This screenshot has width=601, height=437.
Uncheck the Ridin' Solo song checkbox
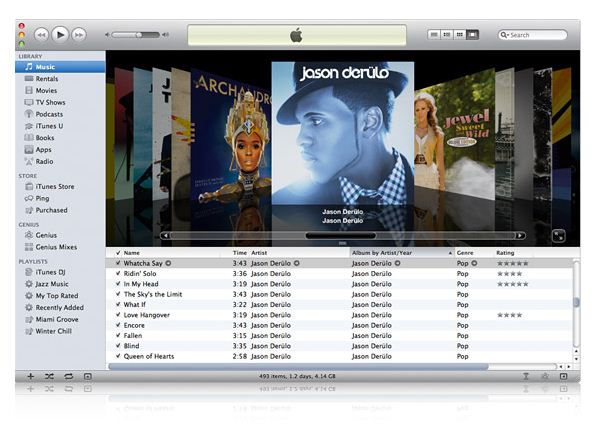point(118,274)
